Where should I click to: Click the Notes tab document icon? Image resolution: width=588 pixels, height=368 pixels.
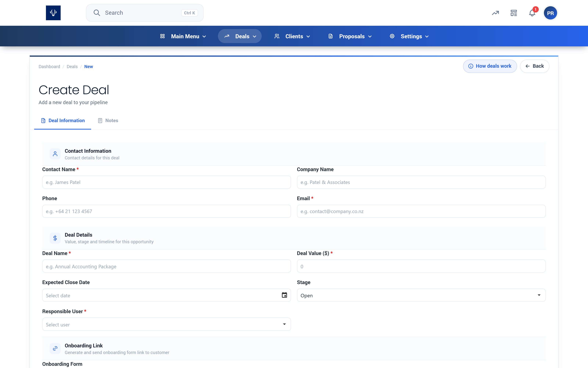tap(100, 121)
